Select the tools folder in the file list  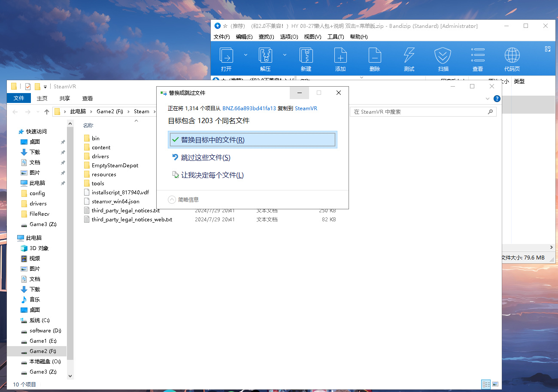pos(98,183)
